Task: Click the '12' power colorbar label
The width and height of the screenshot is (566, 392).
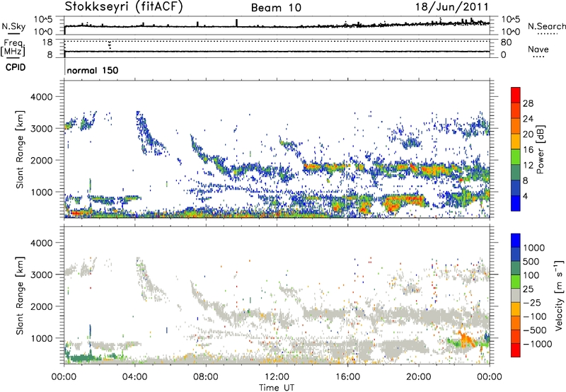Action: click(x=528, y=166)
